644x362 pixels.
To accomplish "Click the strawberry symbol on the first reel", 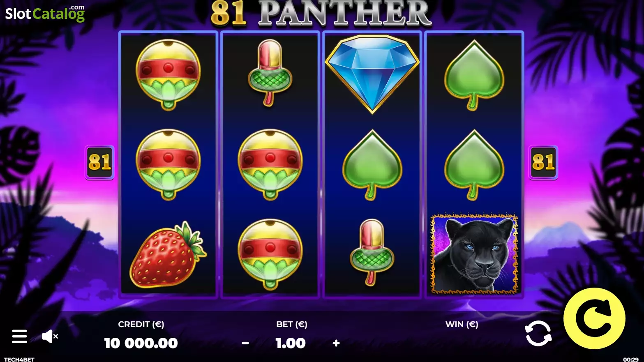I will coord(168,255).
